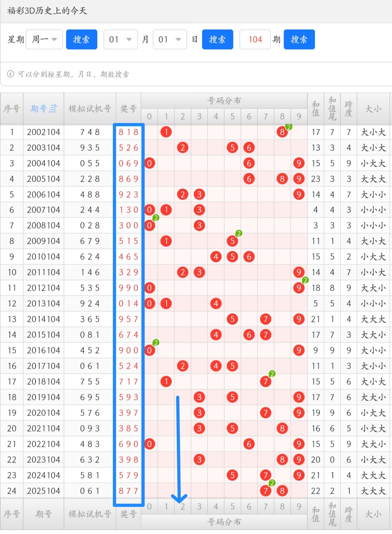Open the day dropdown before 日
392x534 pixels.
pos(170,39)
